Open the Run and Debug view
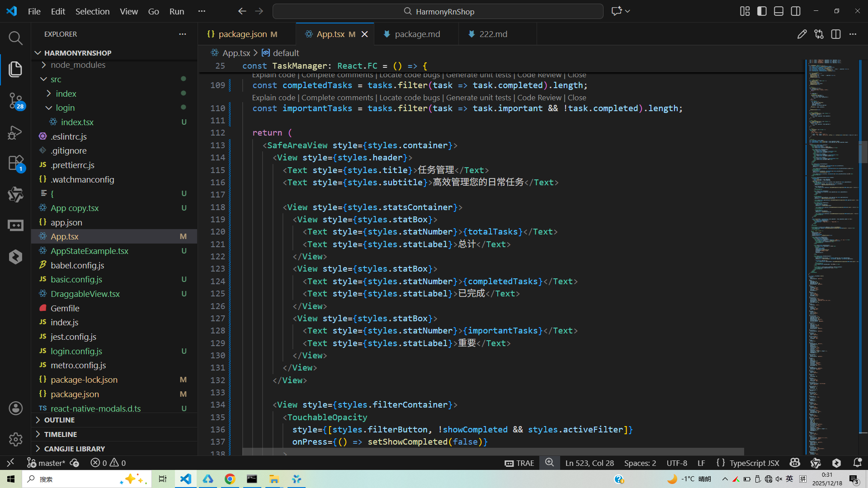This screenshot has height=488, width=868. coord(15,132)
